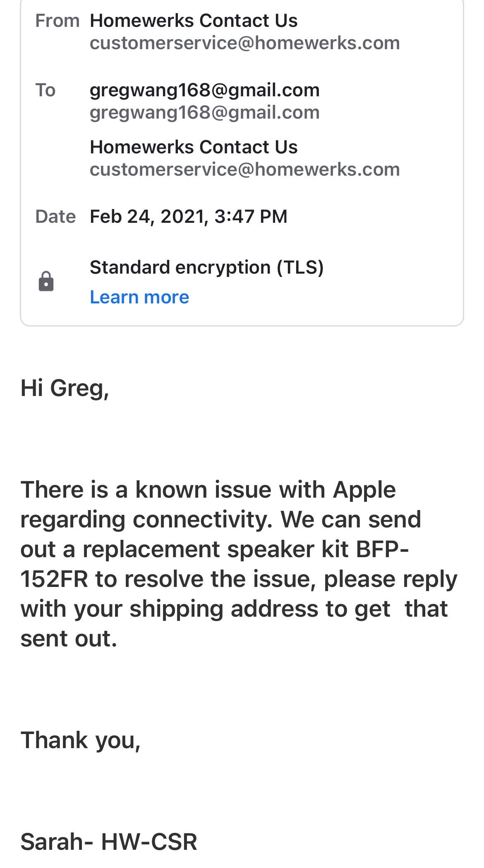Tap the date Feb 24, 2021, 3:47 PM
484x868 pixels.
(188, 217)
